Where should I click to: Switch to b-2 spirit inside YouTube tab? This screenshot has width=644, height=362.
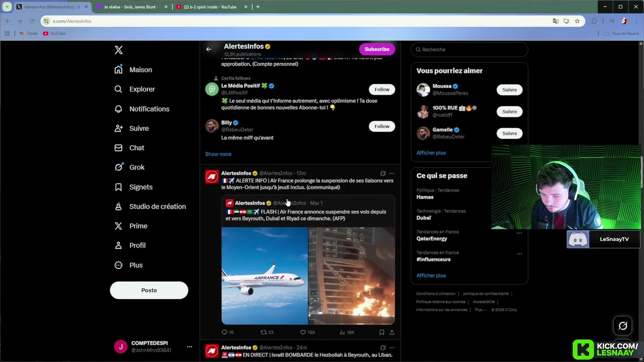210,7
